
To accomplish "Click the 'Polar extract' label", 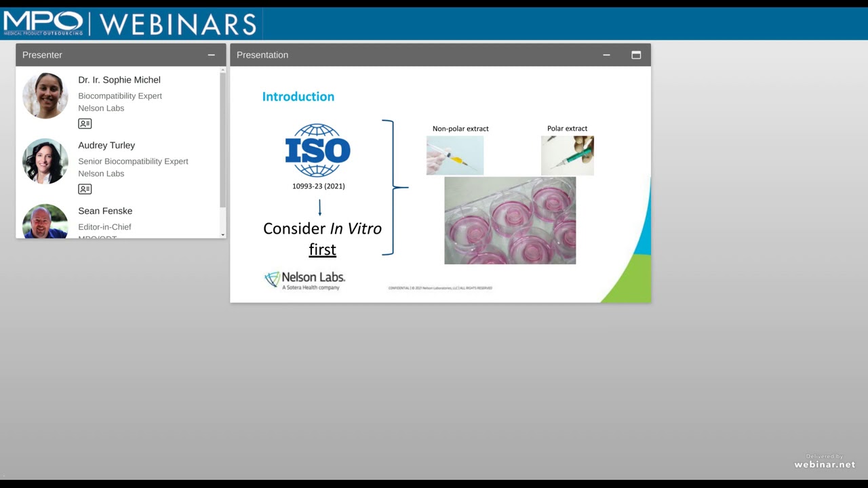I will point(568,128).
